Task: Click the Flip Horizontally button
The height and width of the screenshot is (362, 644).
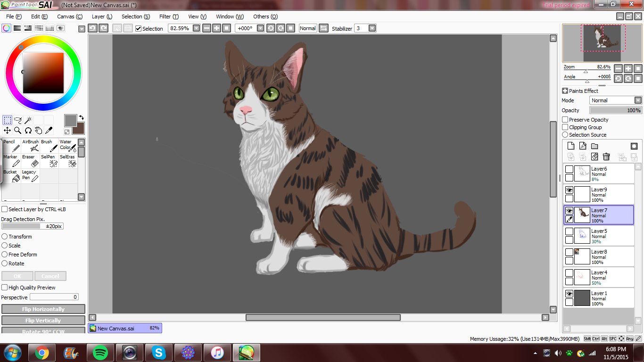Action: point(43,309)
